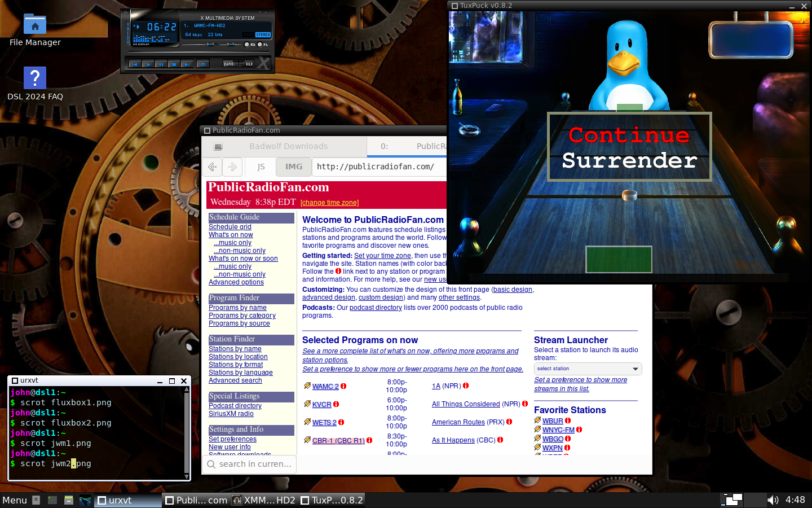Click the browser forward arrow button

[232, 167]
